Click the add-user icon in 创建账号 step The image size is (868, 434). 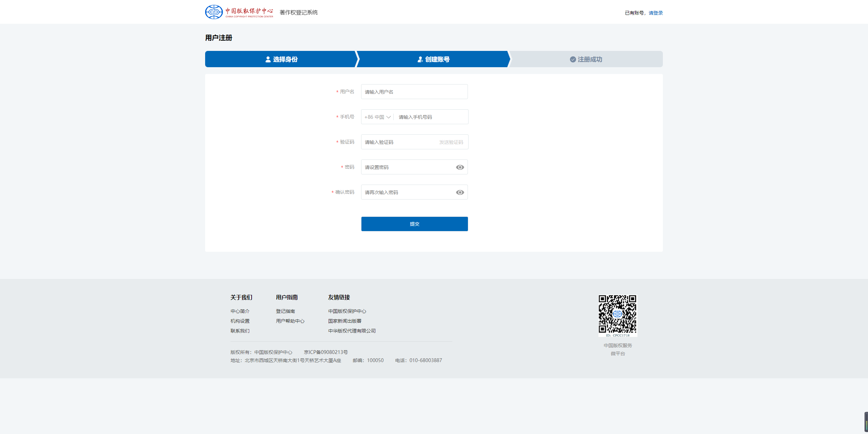[x=420, y=59]
